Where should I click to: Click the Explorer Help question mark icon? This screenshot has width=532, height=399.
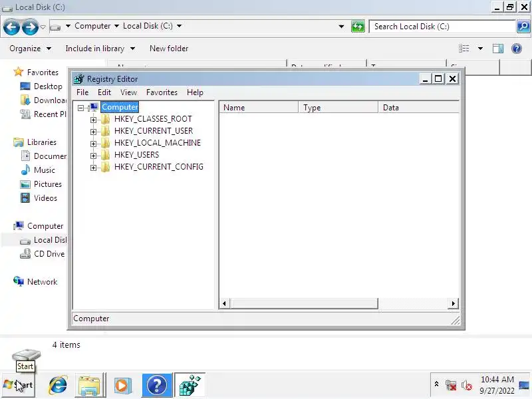point(517,49)
